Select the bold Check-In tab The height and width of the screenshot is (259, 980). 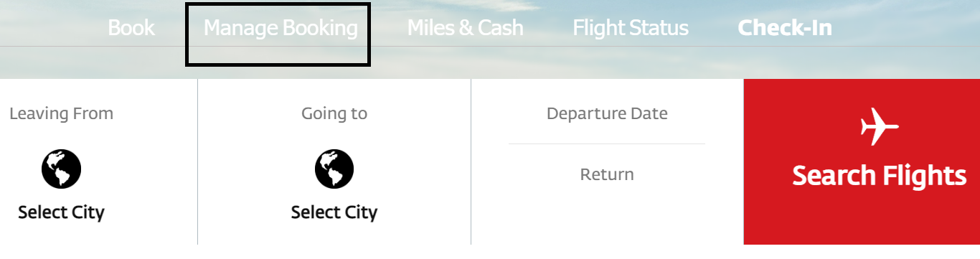[x=785, y=28]
